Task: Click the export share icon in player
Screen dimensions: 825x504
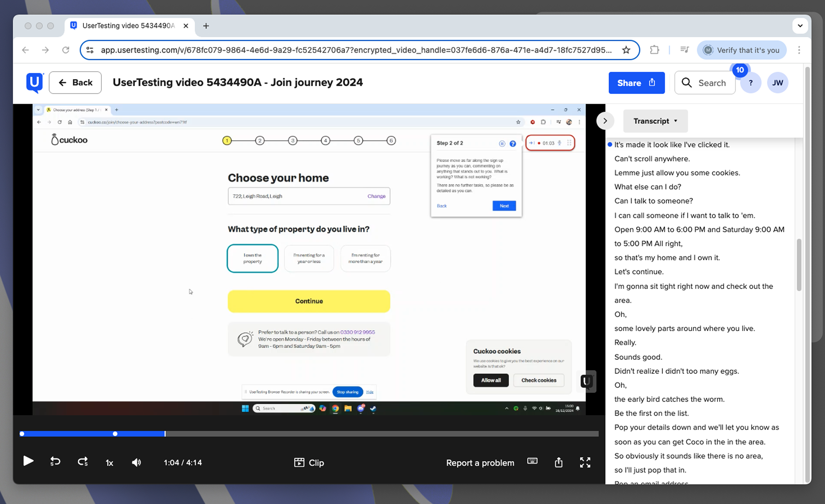Action: click(x=558, y=462)
